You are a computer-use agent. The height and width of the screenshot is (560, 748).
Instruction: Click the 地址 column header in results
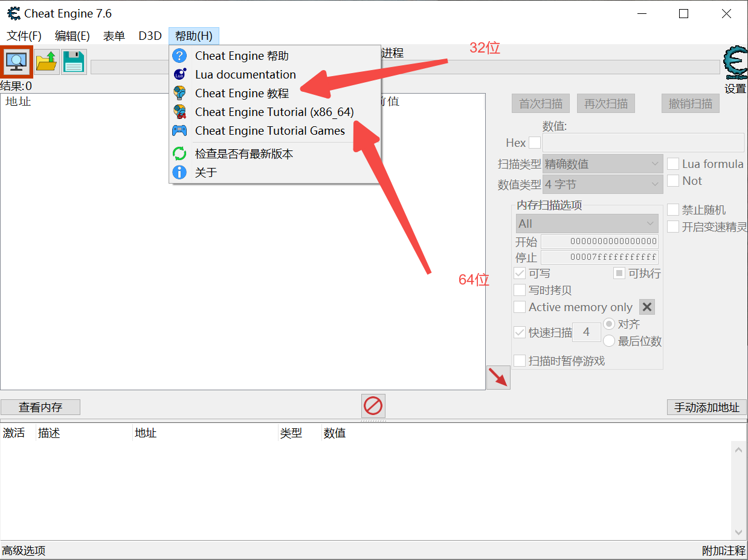pos(18,101)
